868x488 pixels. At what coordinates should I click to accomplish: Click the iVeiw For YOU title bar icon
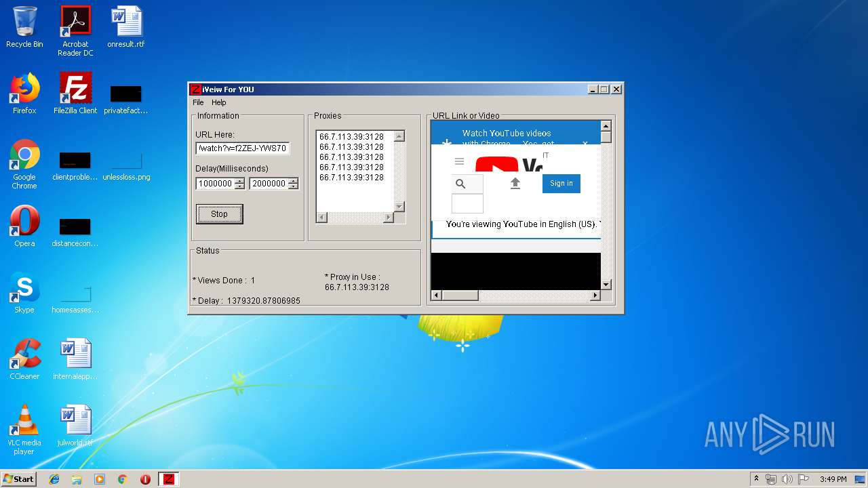pyautogui.click(x=196, y=89)
